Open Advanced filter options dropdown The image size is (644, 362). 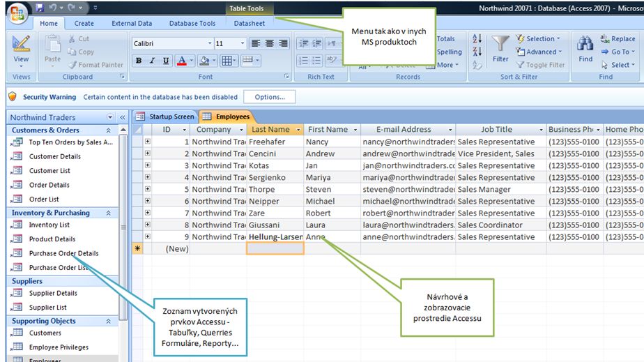tap(539, 52)
